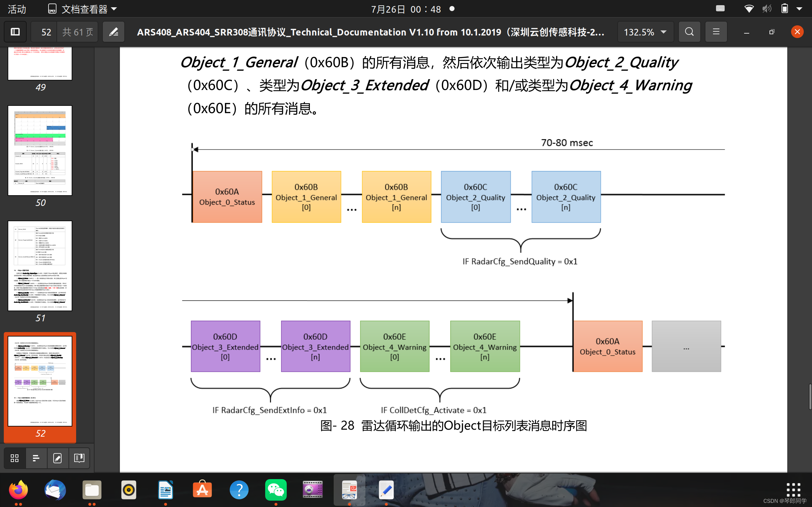Click the date and time clock

coord(406,9)
